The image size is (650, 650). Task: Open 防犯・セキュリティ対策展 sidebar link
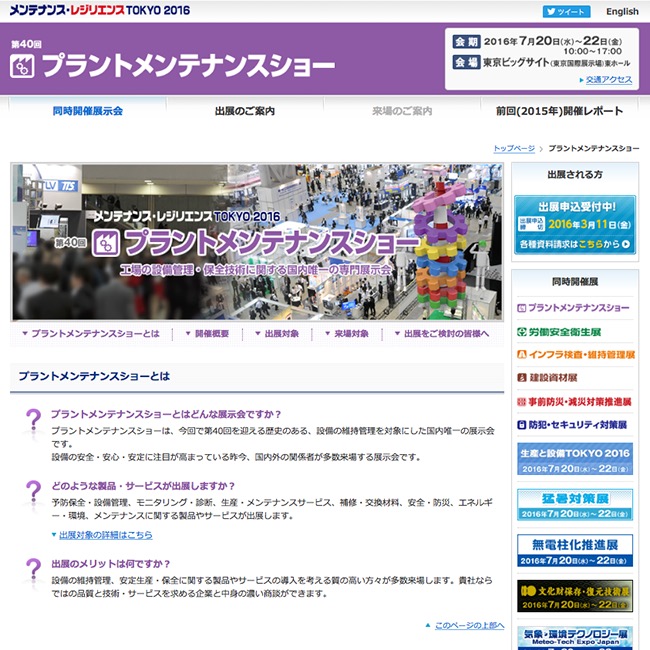coord(574,425)
